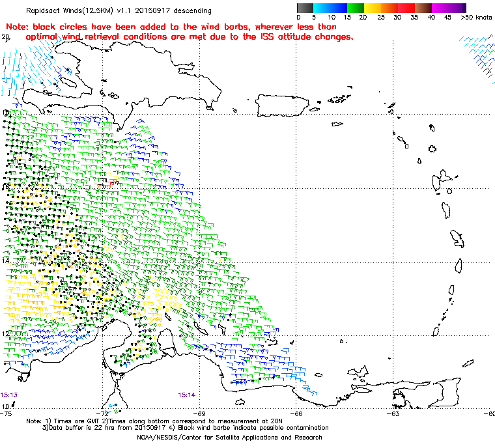Click the '-63' longitude label
Viewport: 495px width, 448px height.
(393, 413)
